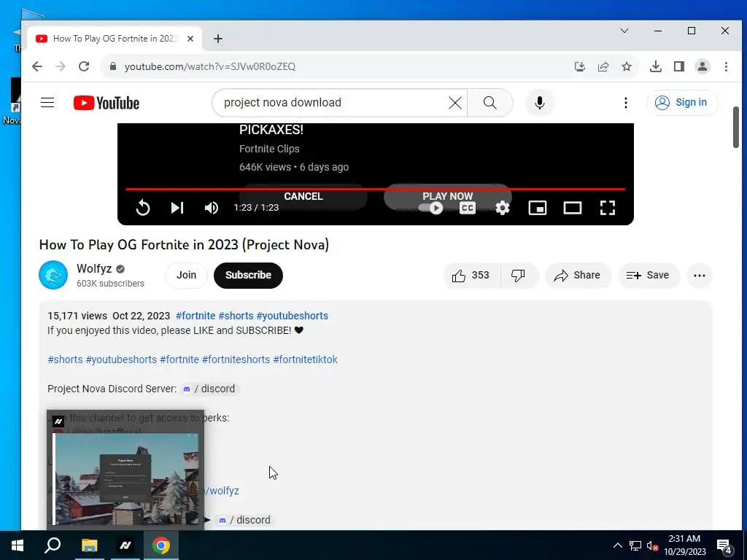Viewport: 747px width, 560px height.
Task: Open more actions ellipsis menu
Action: [x=700, y=275]
